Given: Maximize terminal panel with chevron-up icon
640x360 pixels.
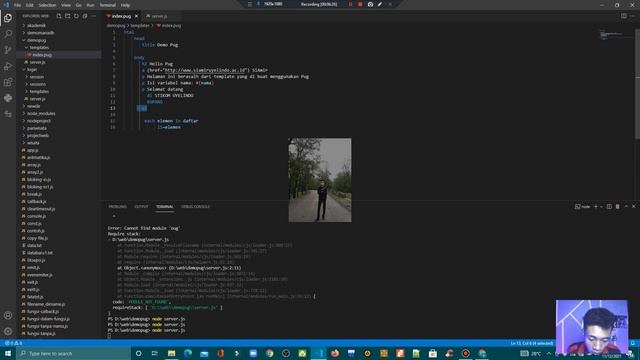Looking at the screenshot, I should [x=626, y=207].
